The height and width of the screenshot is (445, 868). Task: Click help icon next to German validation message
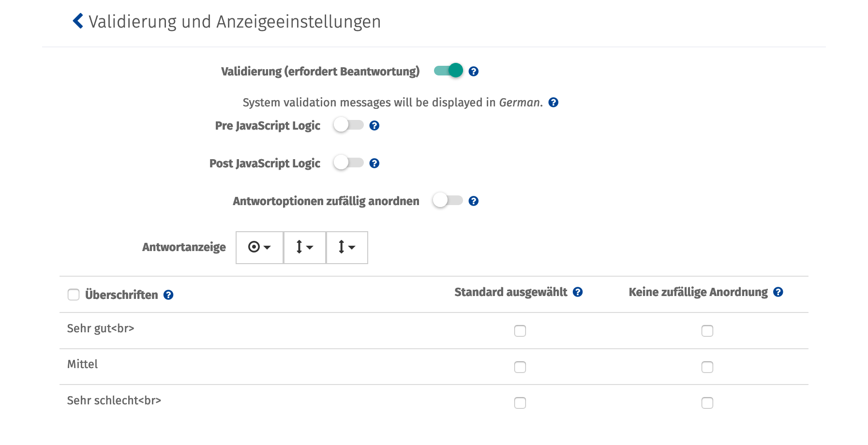click(x=554, y=103)
